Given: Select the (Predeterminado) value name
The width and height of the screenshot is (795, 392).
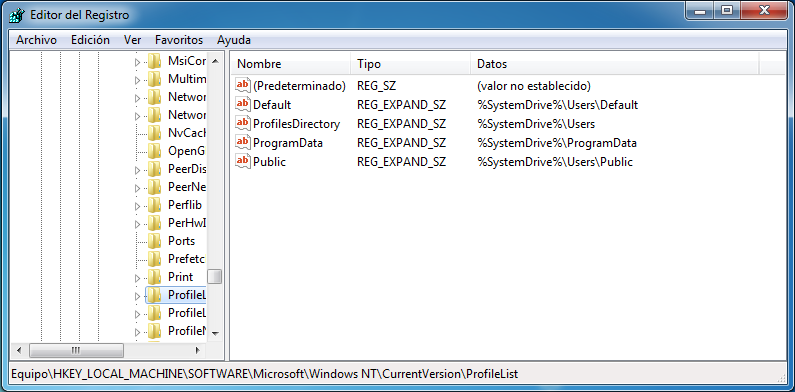Looking at the screenshot, I should (x=299, y=86).
